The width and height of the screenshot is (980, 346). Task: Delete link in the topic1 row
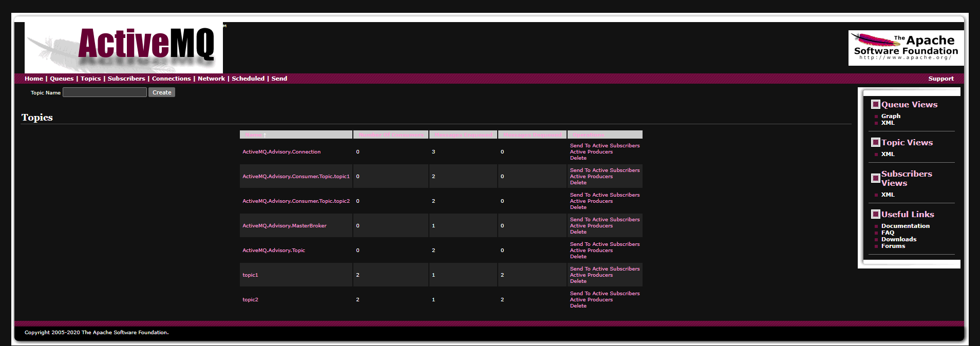[x=578, y=281]
